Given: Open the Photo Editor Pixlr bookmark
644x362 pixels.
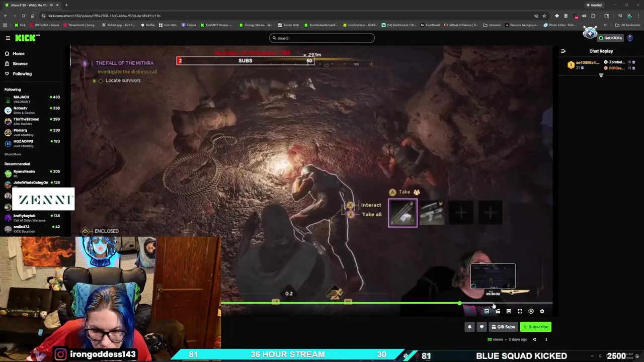Looking at the screenshot, I should coord(559,25).
